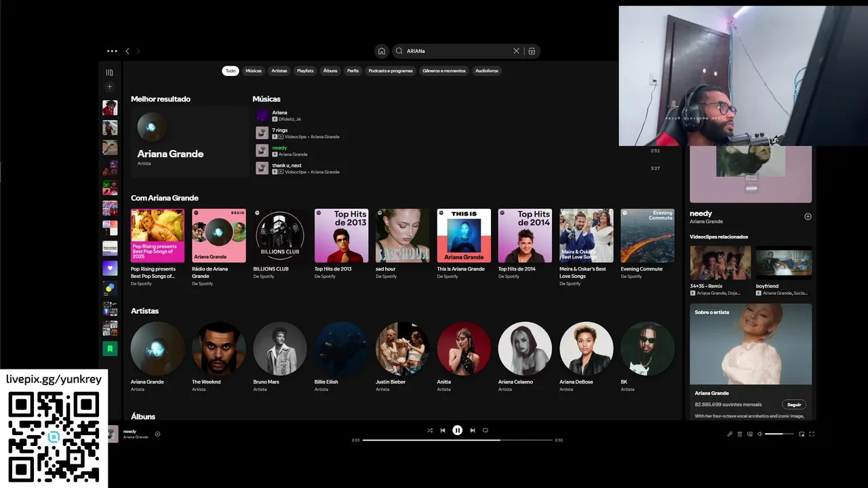Go forward with the right arrow
Screen dimensions: 868x488
pyautogui.click(x=138, y=51)
